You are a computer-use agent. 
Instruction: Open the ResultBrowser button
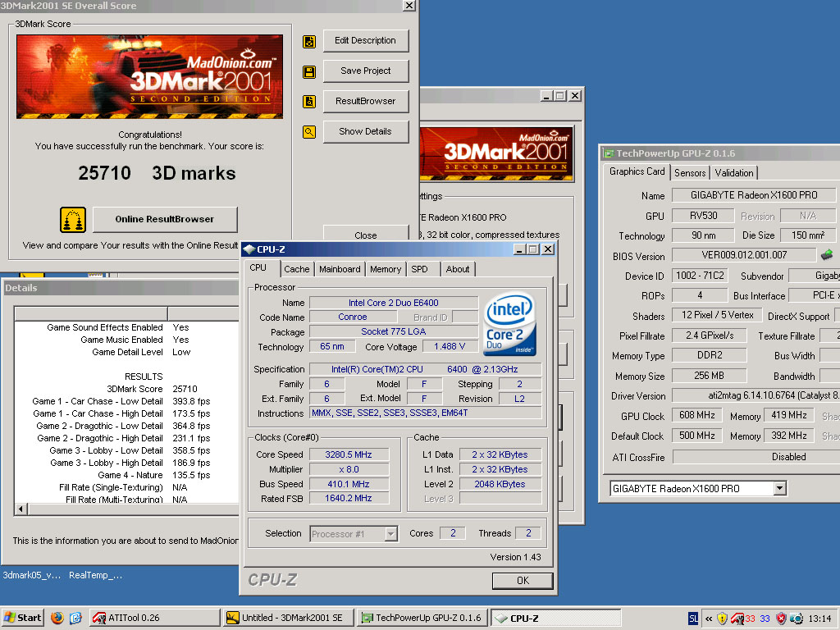(365, 101)
